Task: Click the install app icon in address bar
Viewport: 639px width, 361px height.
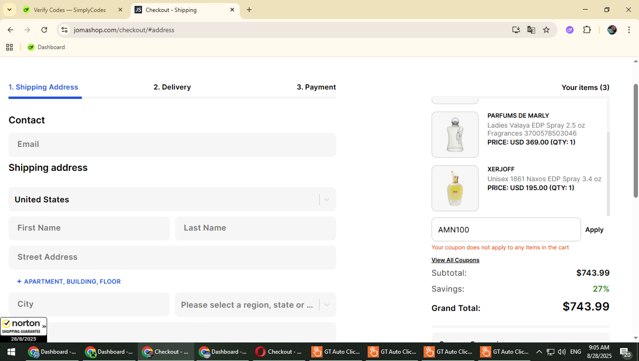Action: coord(516,30)
